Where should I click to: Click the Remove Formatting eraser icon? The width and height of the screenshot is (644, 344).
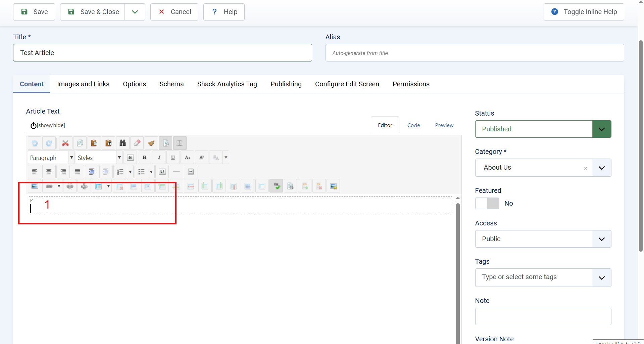[x=137, y=143]
